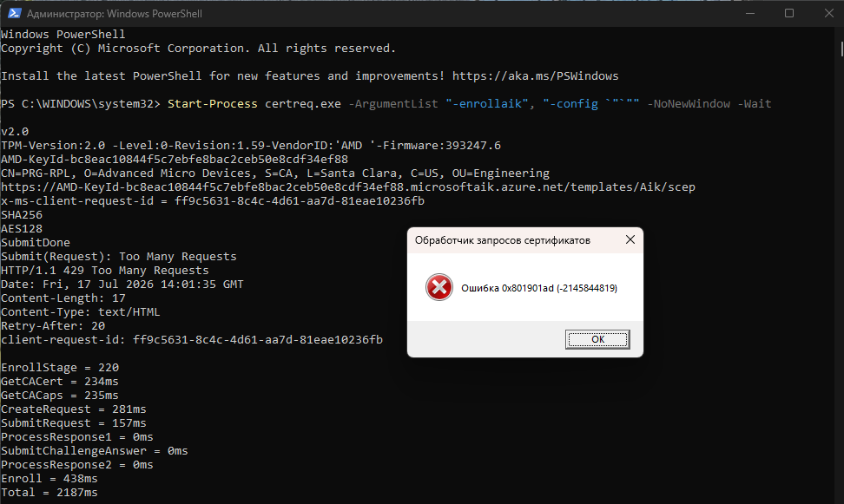The image size is (844, 504).
Task: Close the Administrator PowerShell window
Action: [x=829, y=14]
